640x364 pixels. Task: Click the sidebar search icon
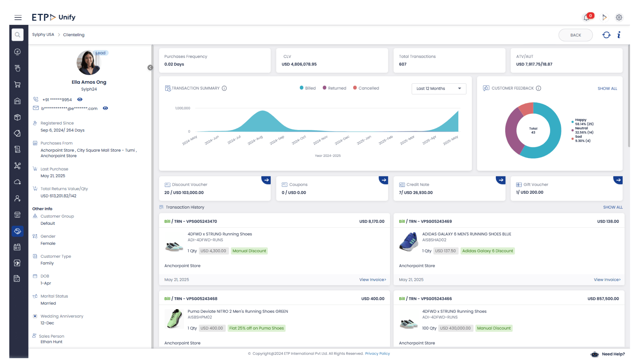tap(17, 35)
